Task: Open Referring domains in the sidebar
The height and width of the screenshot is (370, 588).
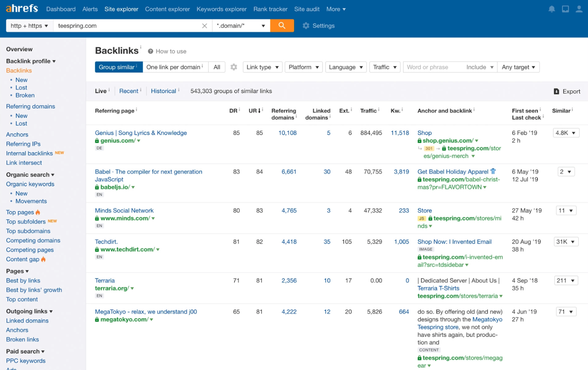Action: [31, 106]
